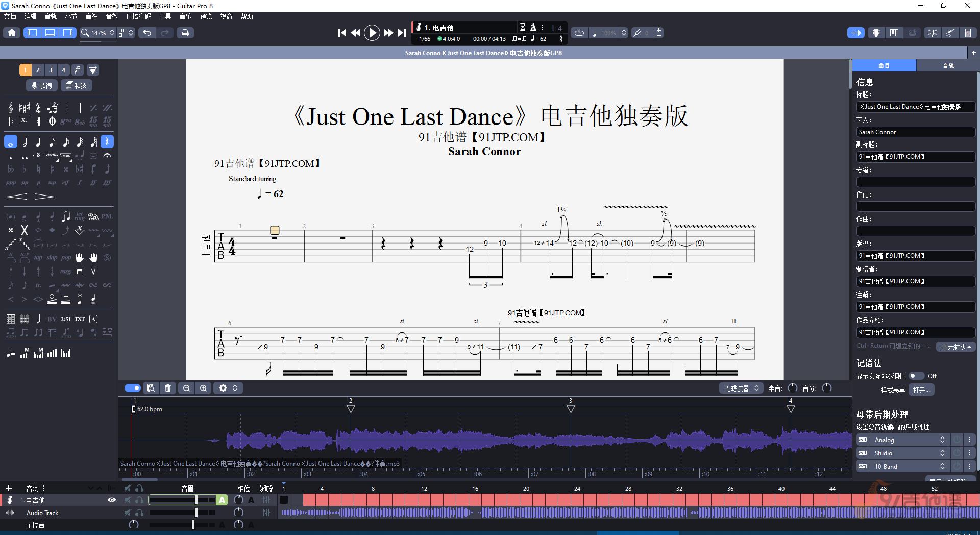Click the plus button to add a new document tab

pos(973,53)
